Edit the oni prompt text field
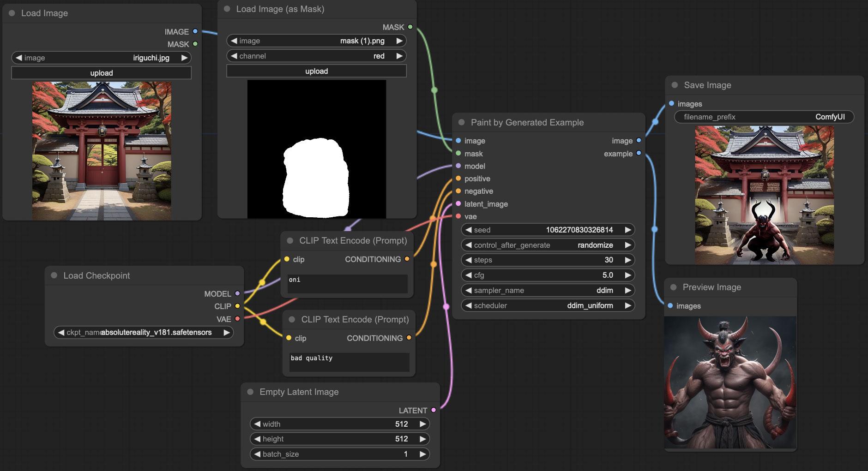 (346, 283)
